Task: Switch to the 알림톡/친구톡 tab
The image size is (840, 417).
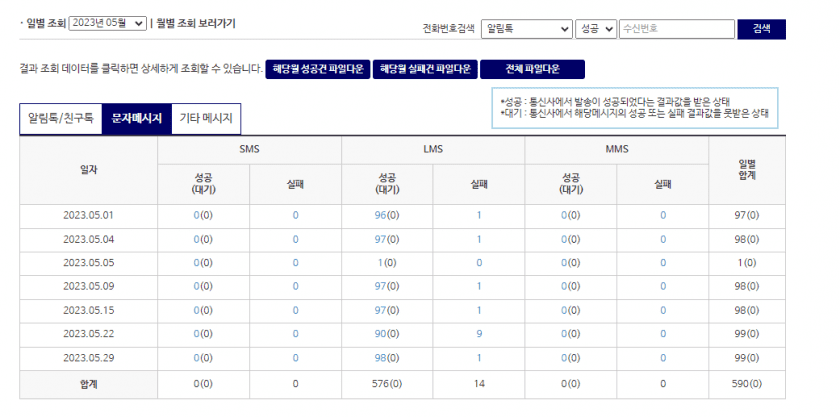Action: [60, 118]
